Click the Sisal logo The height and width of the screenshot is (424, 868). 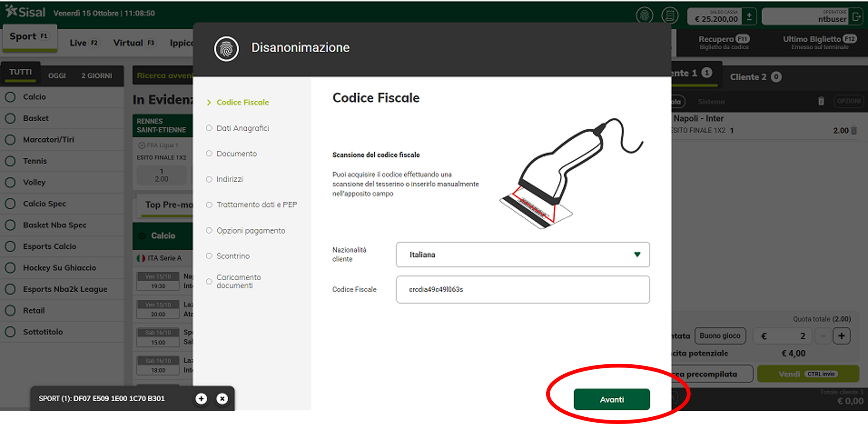point(25,12)
